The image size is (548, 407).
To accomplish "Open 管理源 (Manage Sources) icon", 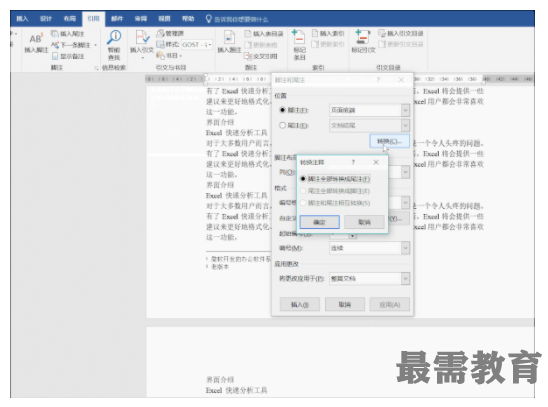I will pos(160,34).
